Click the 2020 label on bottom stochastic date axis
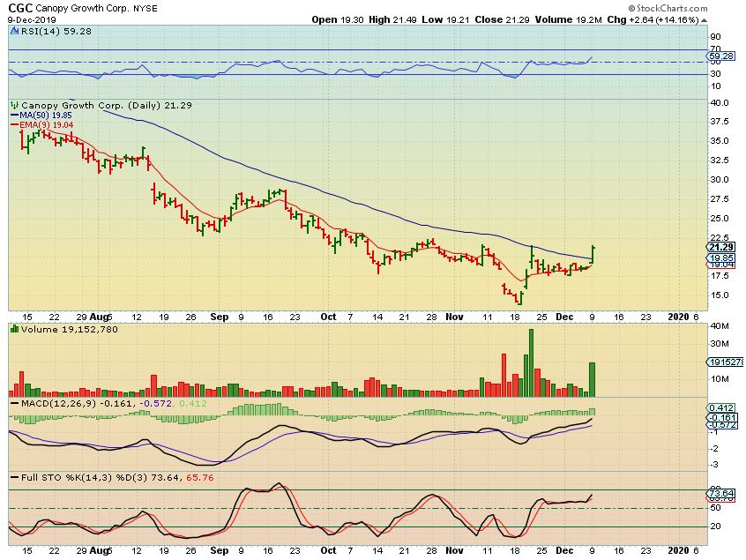 pos(678,550)
